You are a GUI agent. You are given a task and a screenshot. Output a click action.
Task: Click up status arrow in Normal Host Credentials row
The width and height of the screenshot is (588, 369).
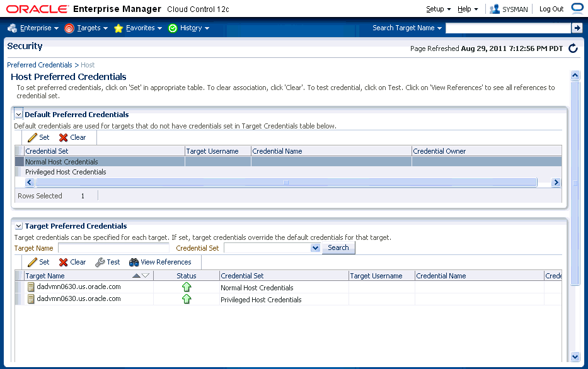(187, 287)
